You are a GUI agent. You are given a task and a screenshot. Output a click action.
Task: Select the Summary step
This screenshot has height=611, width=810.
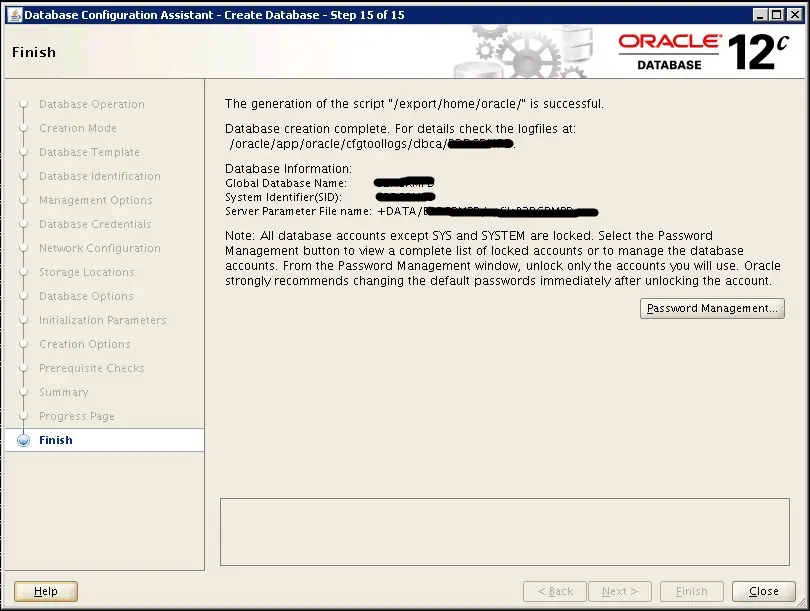[x=64, y=392]
